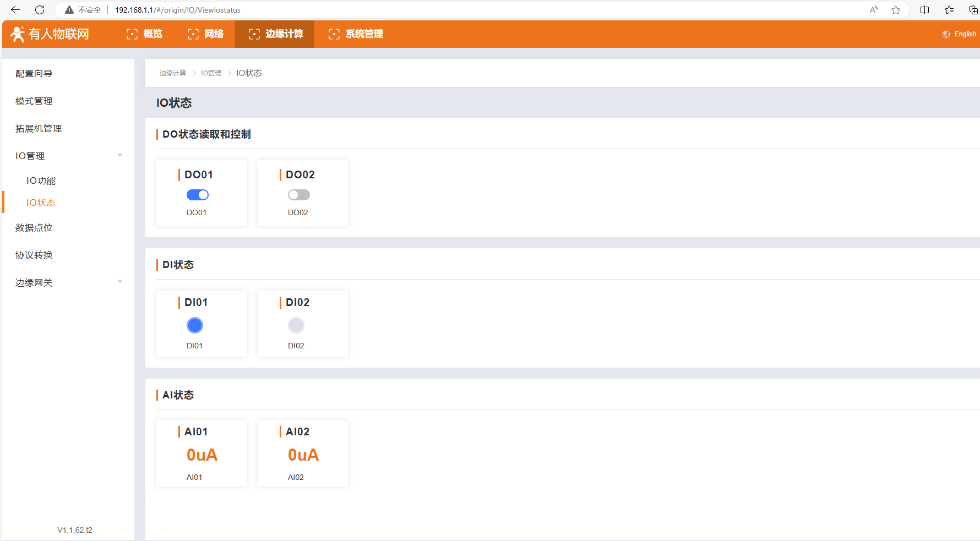Expand the 边缘网关 sidebar section
Image resolution: width=980 pixels, height=541 pixels.
pos(120,282)
